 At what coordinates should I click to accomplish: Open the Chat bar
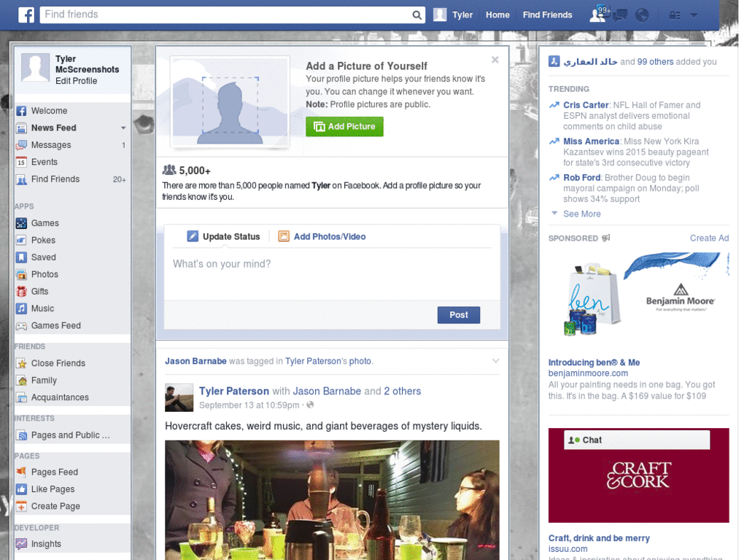(x=636, y=440)
